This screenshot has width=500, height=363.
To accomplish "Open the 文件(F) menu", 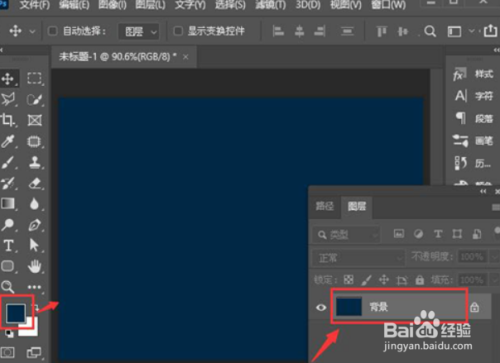I will pos(35,5).
